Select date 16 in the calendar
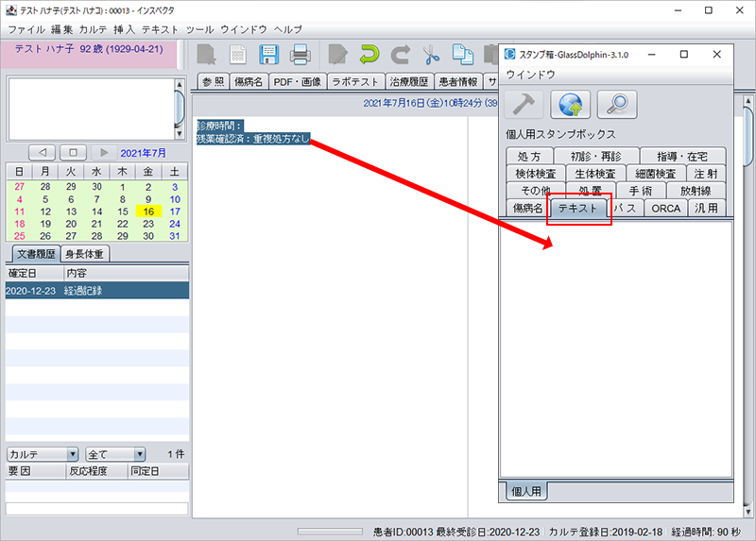The width and height of the screenshot is (756, 541). click(x=147, y=211)
